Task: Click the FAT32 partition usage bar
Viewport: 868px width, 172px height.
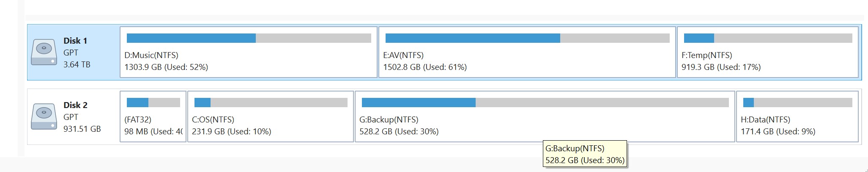Action: point(153,103)
